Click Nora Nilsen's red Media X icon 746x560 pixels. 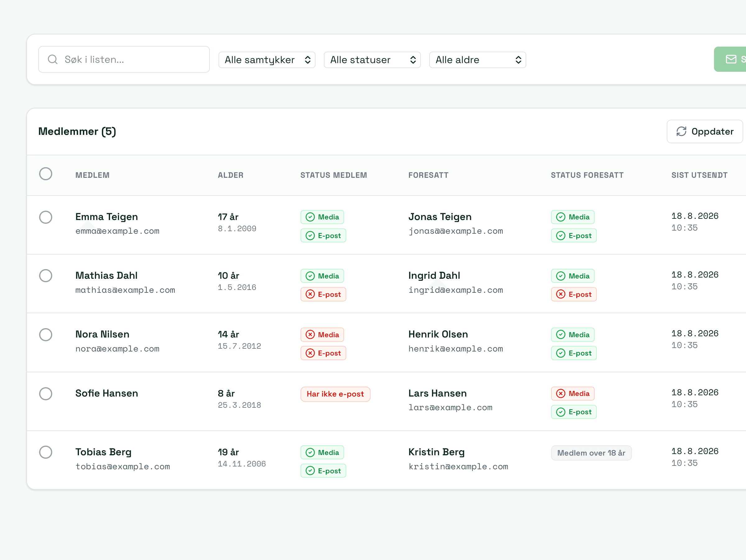[310, 335]
